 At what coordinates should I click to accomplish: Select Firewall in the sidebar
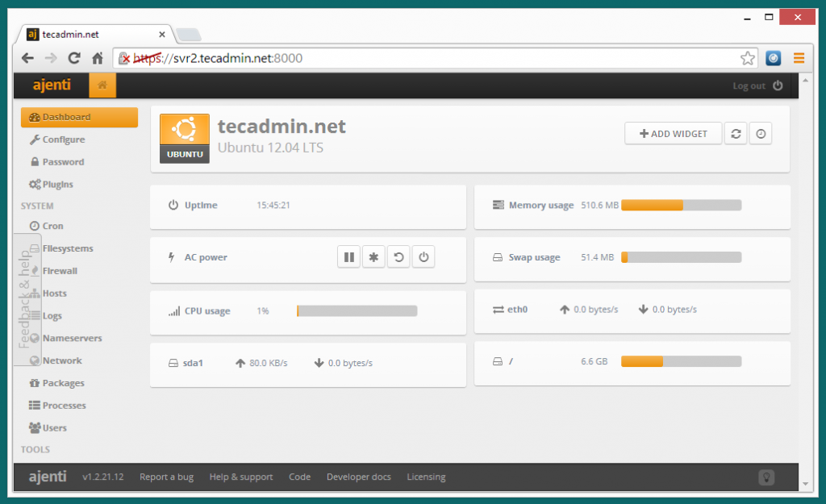pyautogui.click(x=60, y=271)
